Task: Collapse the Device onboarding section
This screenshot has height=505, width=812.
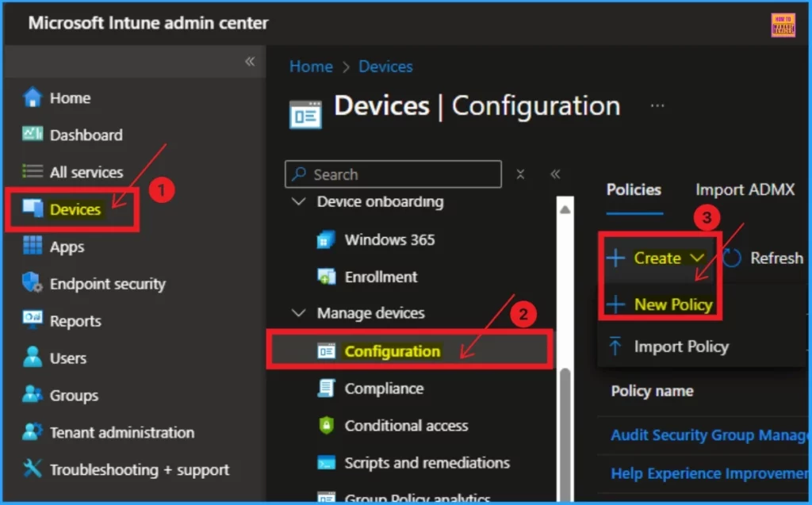Action: [299, 201]
